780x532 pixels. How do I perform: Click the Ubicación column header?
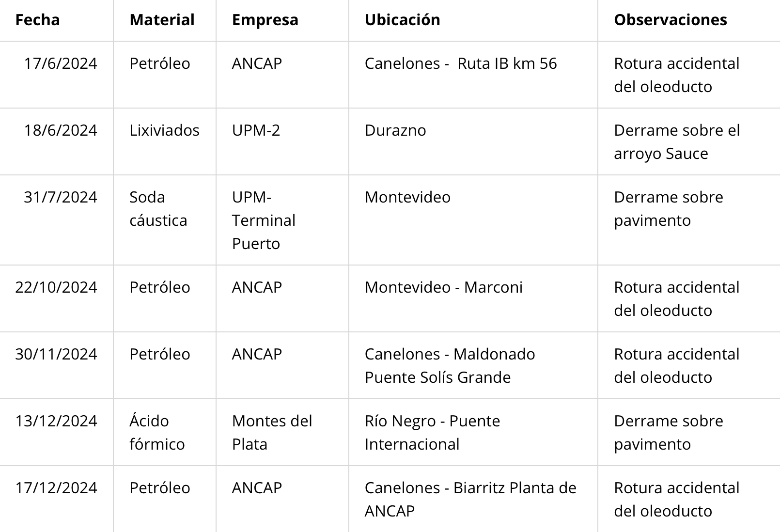coord(473,20)
